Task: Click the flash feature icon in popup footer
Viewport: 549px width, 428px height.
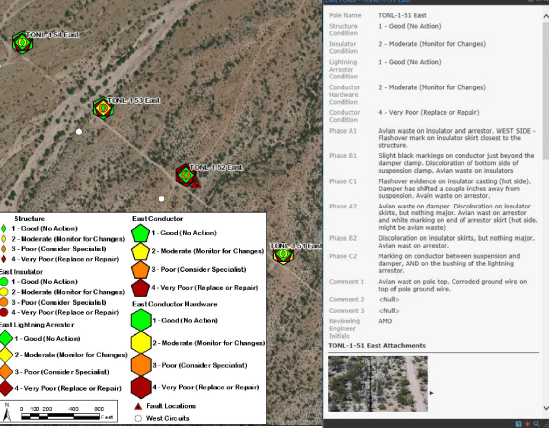Action: click(527, 424)
